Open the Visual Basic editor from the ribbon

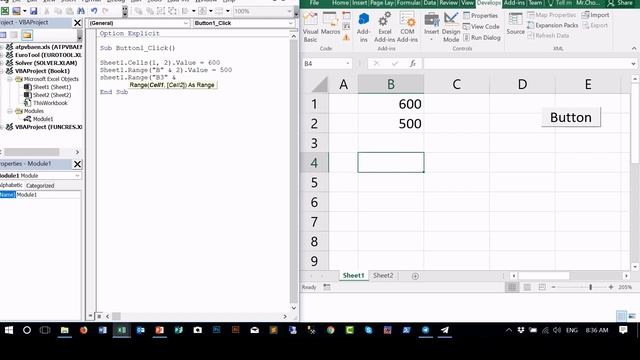[x=310, y=27]
